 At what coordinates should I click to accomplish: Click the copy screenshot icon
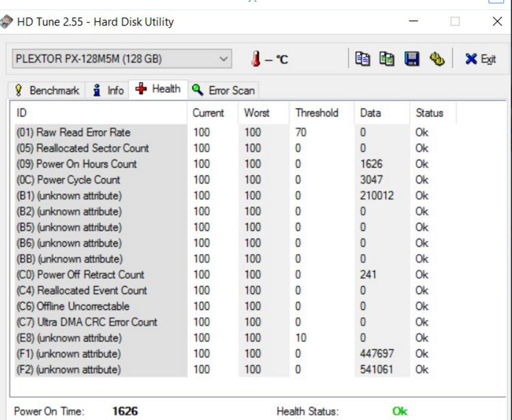[387, 59]
